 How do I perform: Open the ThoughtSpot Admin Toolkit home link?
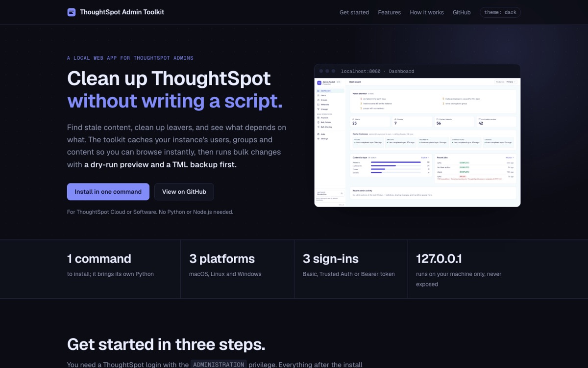click(116, 12)
